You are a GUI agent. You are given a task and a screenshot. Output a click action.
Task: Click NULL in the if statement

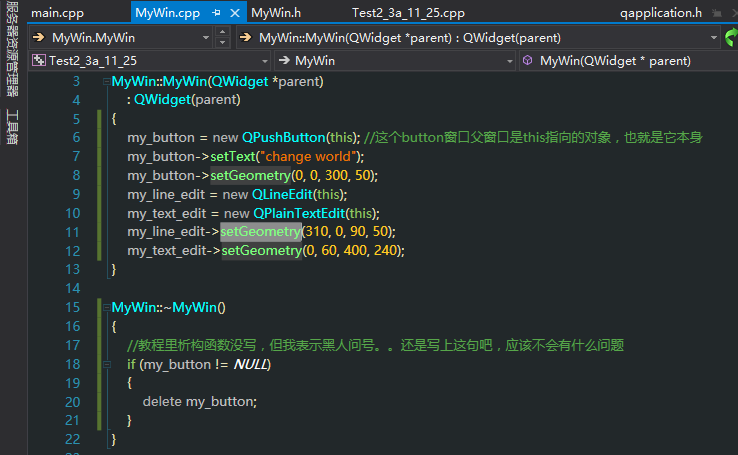point(250,364)
